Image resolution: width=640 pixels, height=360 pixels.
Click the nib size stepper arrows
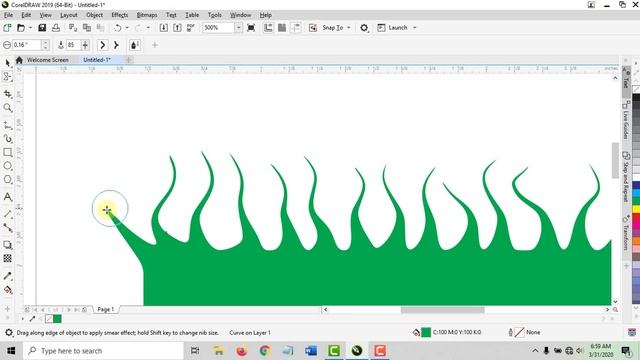click(45, 45)
